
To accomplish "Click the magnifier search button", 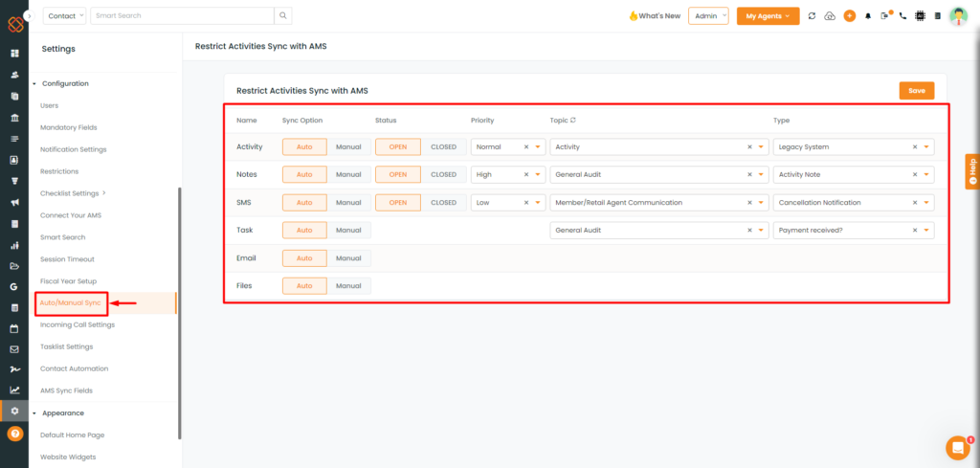I will (283, 15).
